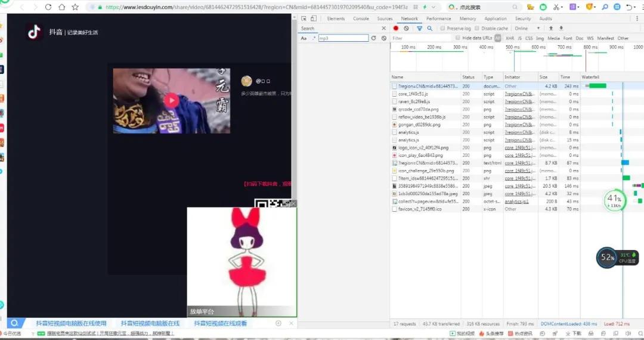Open the Application tab
The height and width of the screenshot is (340, 644).
point(496,18)
